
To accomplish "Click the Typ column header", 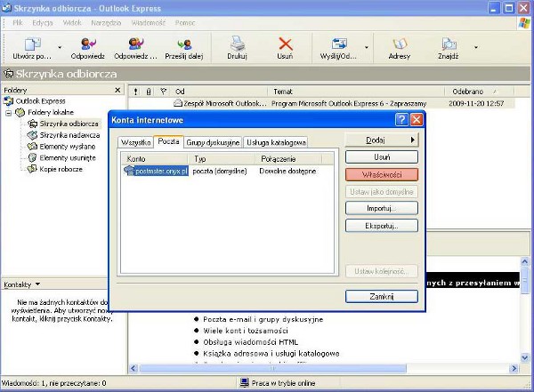I will 222,159.
